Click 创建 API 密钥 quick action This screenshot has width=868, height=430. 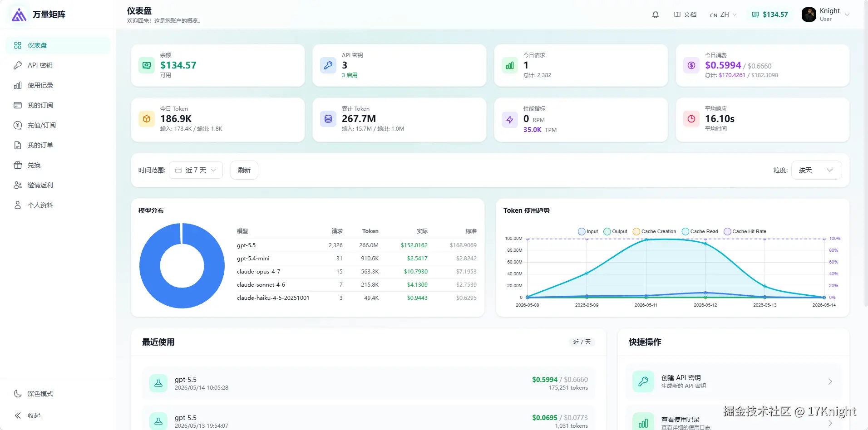click(733, 381)
